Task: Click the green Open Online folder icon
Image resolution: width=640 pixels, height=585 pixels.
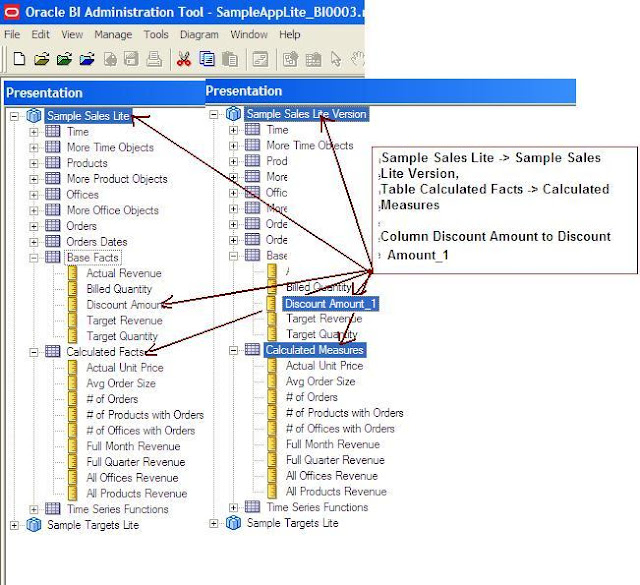Action: [64, 59]
